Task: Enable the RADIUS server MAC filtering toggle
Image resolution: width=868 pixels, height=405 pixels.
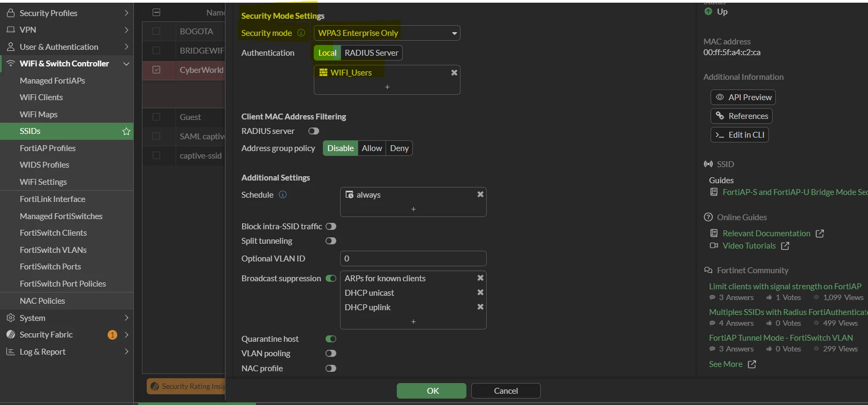Action: (314, 131)
